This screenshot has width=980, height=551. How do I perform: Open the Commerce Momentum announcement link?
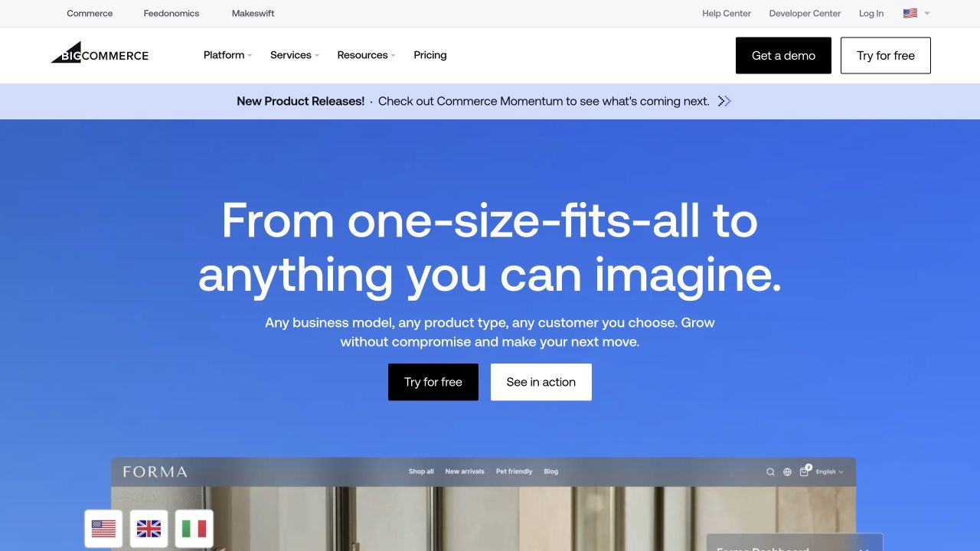(544, 101)
